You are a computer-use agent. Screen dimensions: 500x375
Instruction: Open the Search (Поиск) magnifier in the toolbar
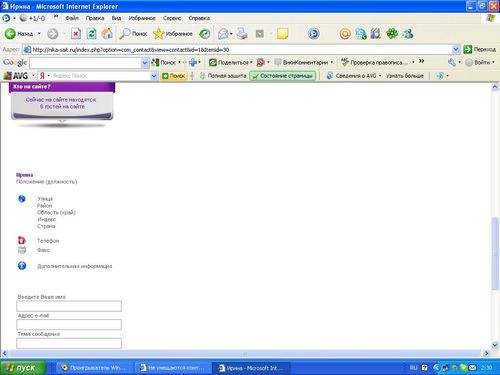[x=133, y=34]
